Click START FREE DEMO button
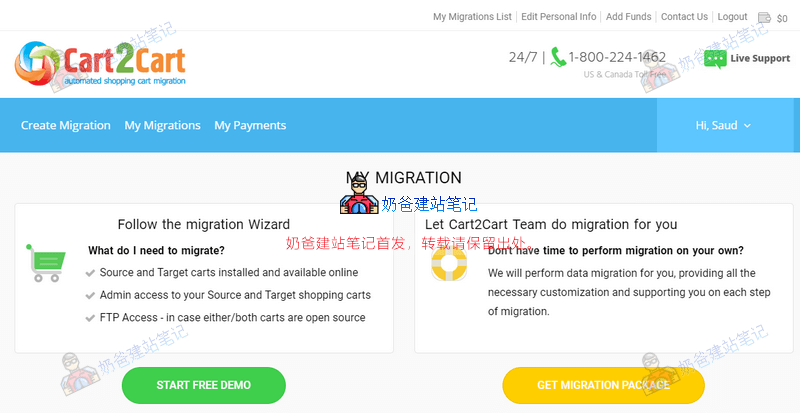The image size is (800, 413). click(x=204, y=385)
